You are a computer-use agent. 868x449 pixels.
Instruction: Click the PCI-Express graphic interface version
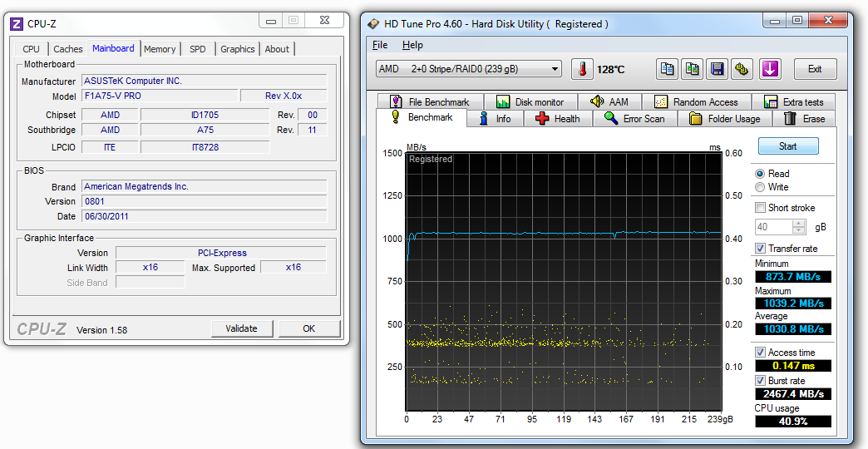click(221, 253)
